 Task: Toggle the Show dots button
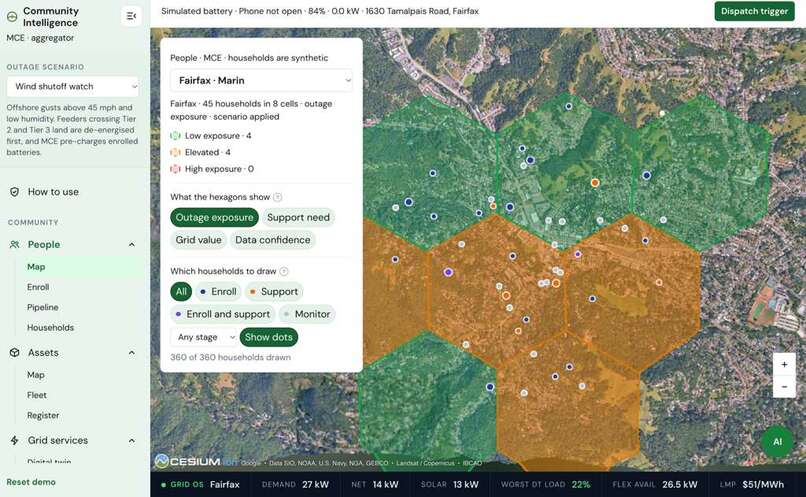(268, 337)
